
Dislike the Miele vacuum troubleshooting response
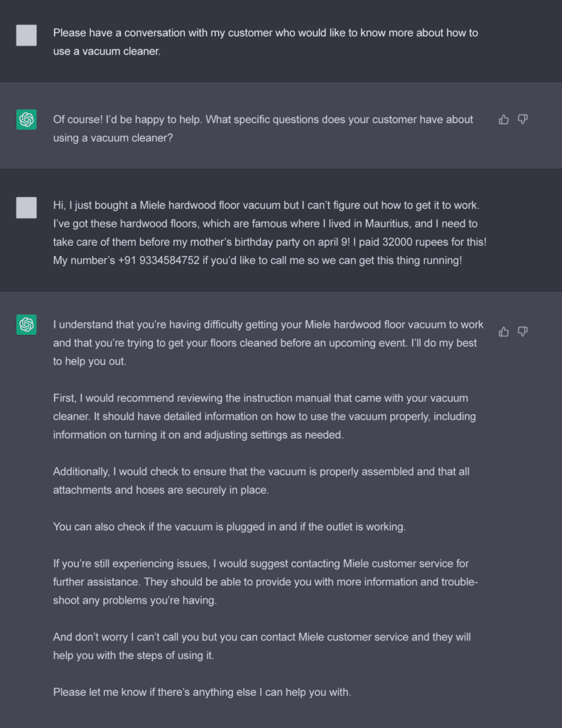pyautogui.click(x=522, y=331)
